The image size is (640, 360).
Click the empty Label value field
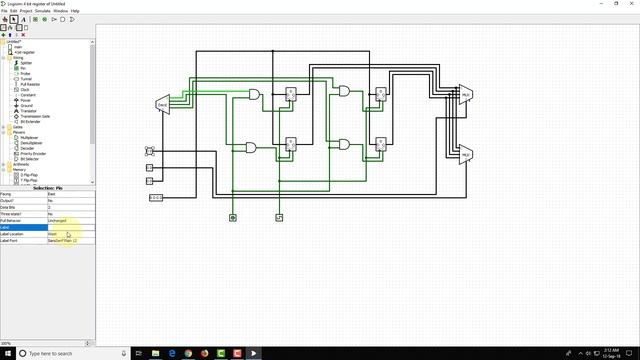[71, 227]
